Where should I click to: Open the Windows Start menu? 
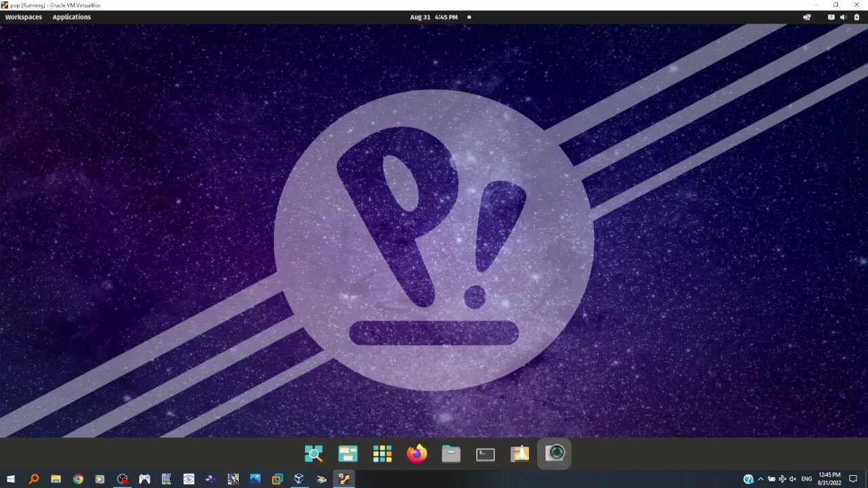click(11, 479)
